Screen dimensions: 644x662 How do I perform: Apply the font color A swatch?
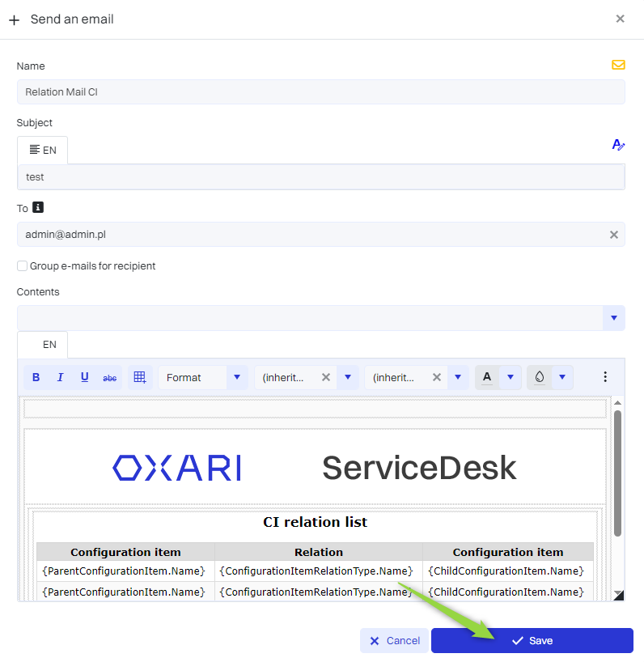(486, 377)
